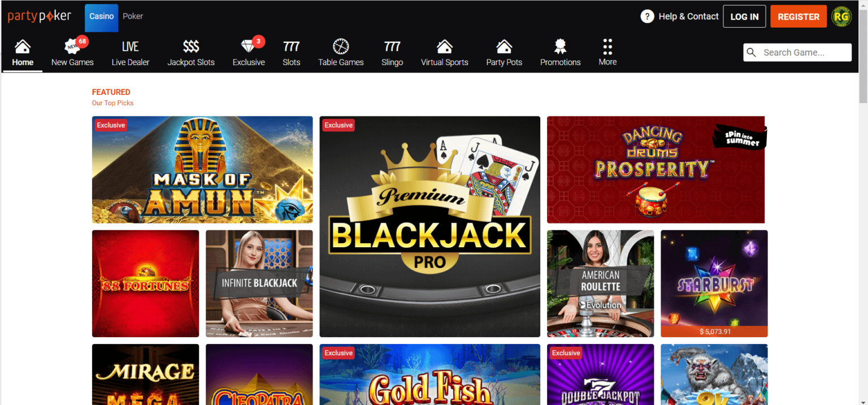Open the Starburst game
The height and width of the screenshot is (405, 868).
point(714,283)
